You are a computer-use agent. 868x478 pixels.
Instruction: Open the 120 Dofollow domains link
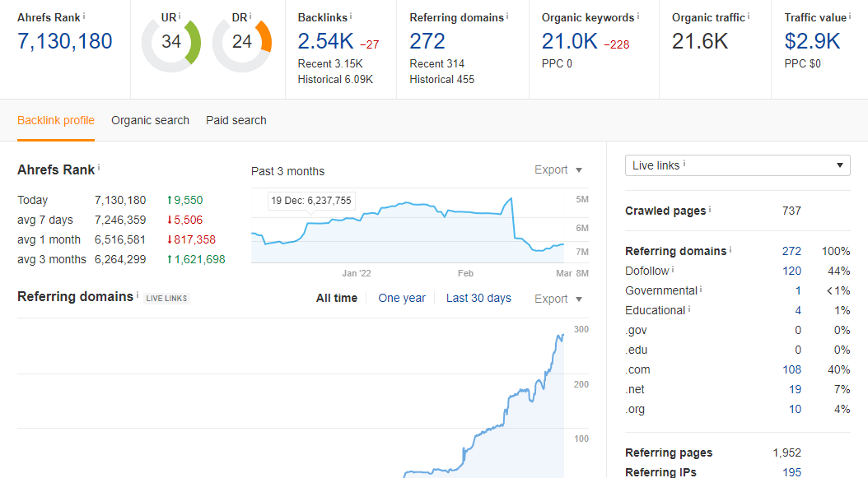(791, 271)
